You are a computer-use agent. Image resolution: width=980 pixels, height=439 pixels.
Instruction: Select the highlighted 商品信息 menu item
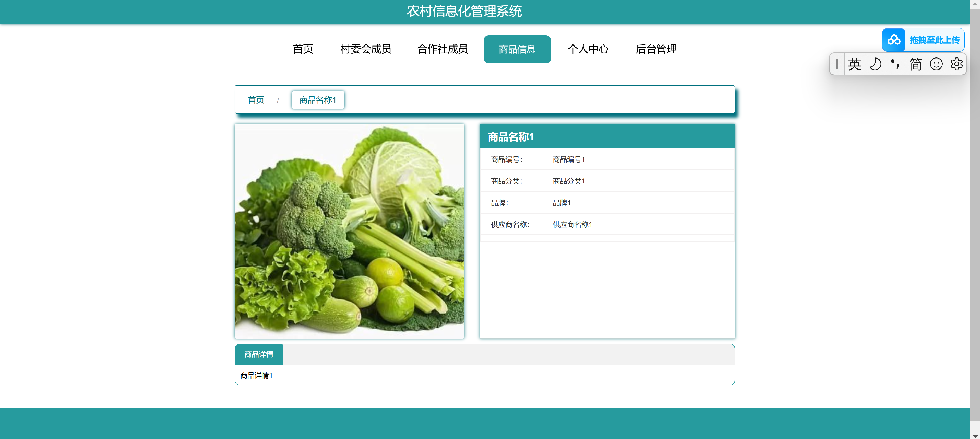pos(517,49)
